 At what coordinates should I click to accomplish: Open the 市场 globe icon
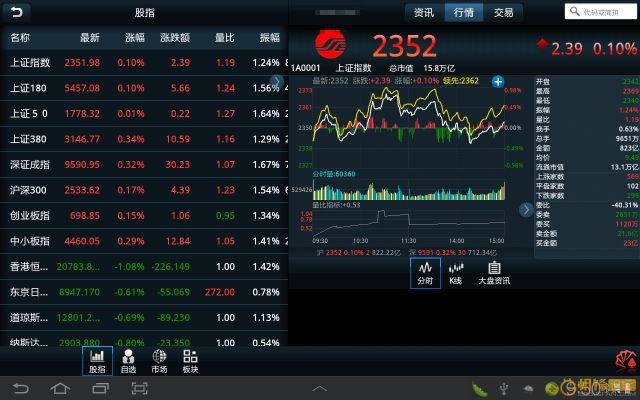click(159, 361)
